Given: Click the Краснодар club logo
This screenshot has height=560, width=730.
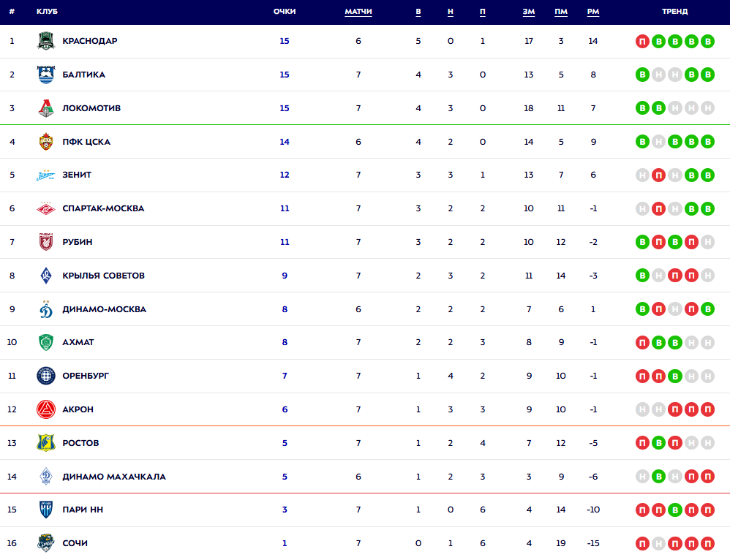Looking at the screenshot, I should tap(46, 41).
